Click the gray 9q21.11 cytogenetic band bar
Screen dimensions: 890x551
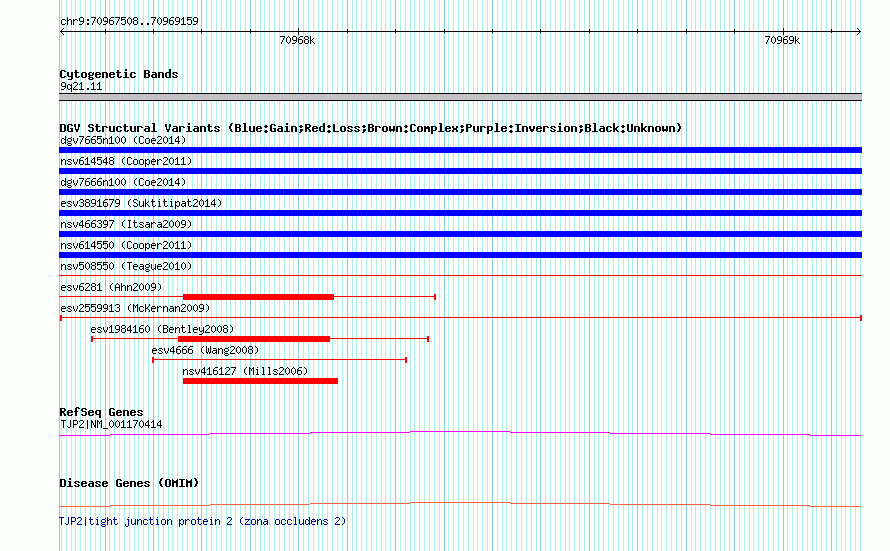460,97
